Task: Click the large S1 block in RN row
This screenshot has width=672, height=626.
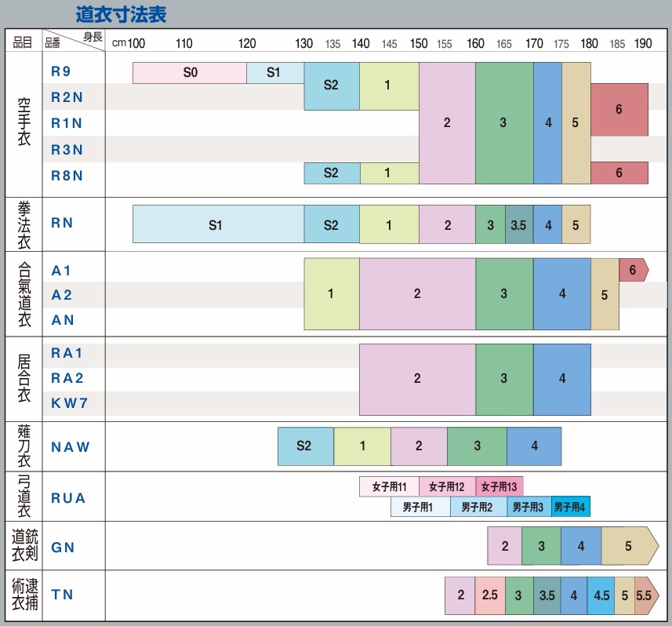Action: 217,225
